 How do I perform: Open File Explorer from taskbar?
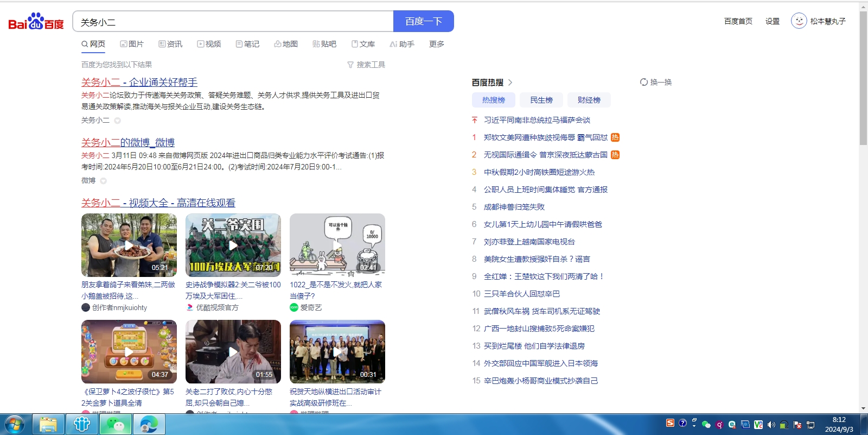tap(48, 424)
